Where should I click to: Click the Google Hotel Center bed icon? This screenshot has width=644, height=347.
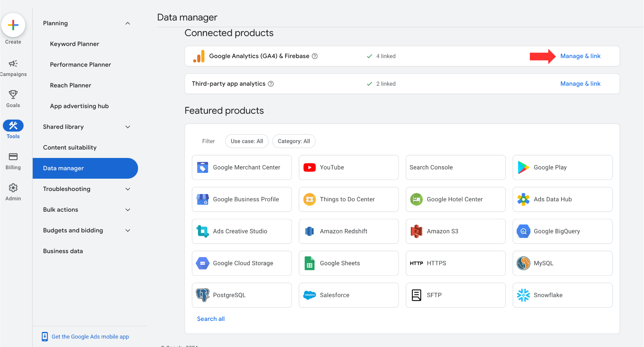coord(416,199)
